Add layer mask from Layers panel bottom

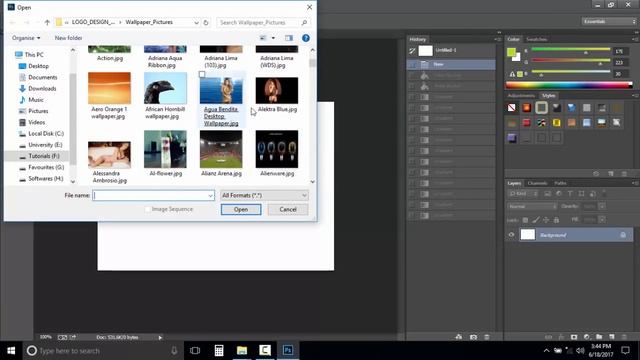click(574, 337)
